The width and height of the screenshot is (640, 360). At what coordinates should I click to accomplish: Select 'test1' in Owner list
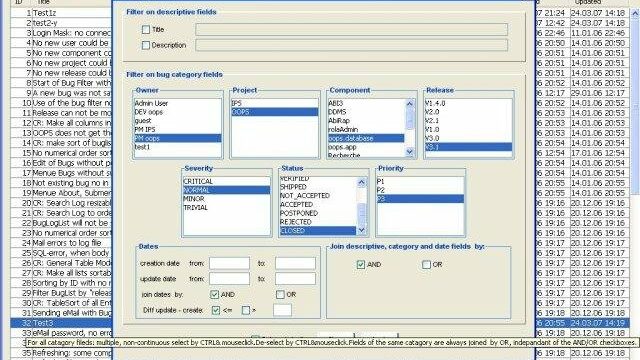[x=178, y=147]
